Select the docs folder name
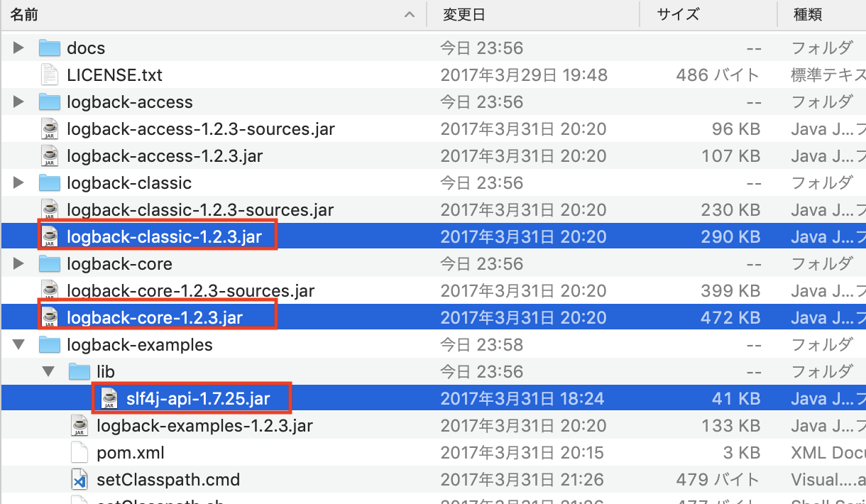Viewport: 866px width, 504px height. (x=86, y=48)
